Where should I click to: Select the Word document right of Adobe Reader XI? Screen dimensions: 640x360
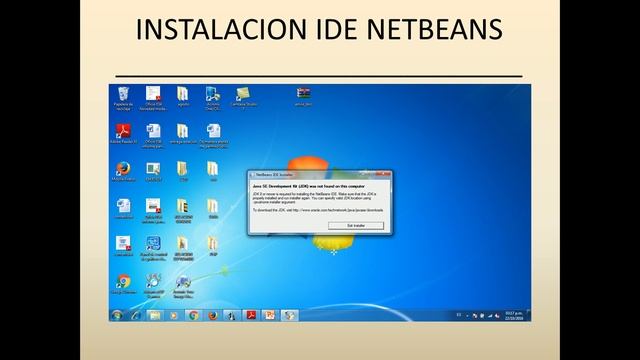[153, 136]
